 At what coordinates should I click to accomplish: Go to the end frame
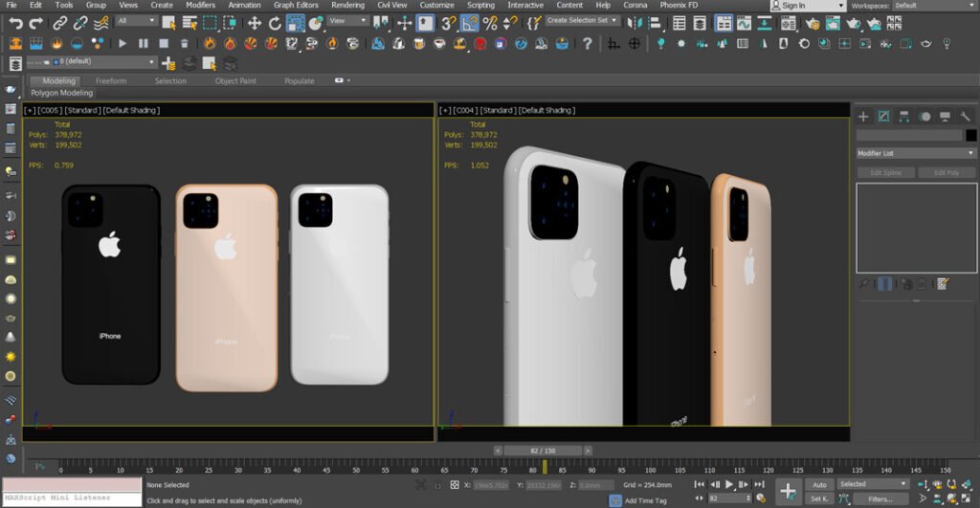coord(759,484)
